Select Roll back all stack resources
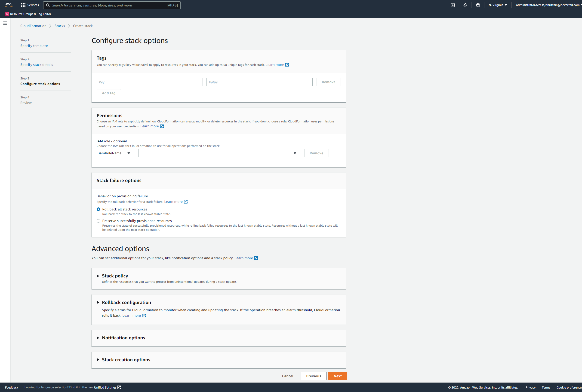The width and height of the screenshot is (582, 392). (98, 209)
